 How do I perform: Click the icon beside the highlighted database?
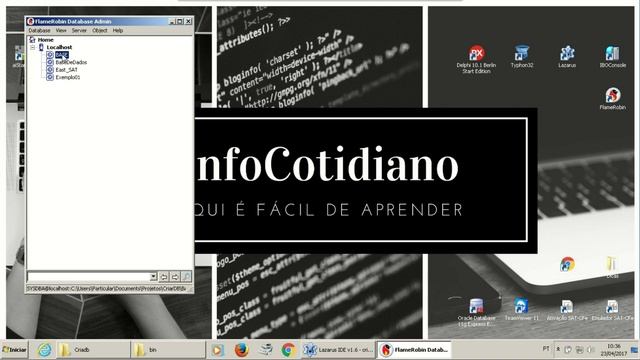50,55
